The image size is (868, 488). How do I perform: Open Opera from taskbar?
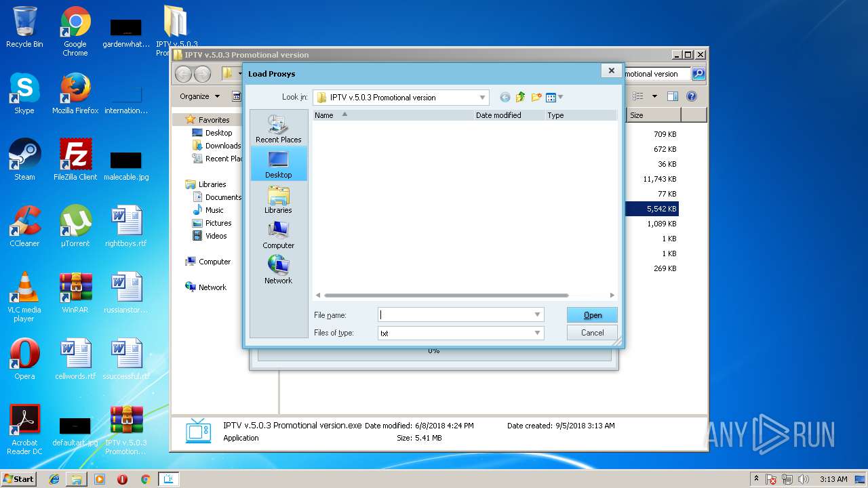pyautogui.click(x=122, y=479)
